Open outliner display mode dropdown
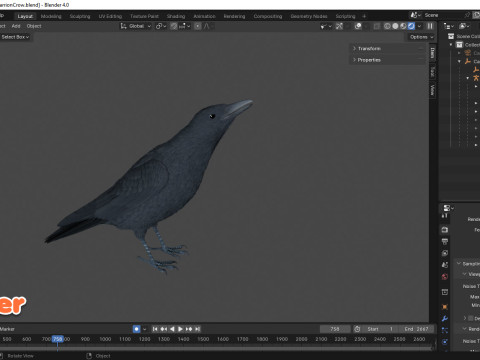This screenshot has width=480, height=360. (x=464, y=26)
